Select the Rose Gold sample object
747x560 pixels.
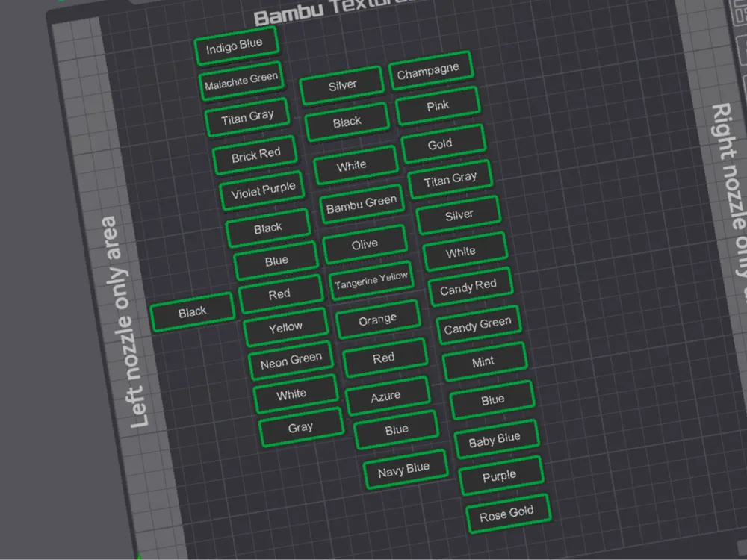(x=508, y=513)
